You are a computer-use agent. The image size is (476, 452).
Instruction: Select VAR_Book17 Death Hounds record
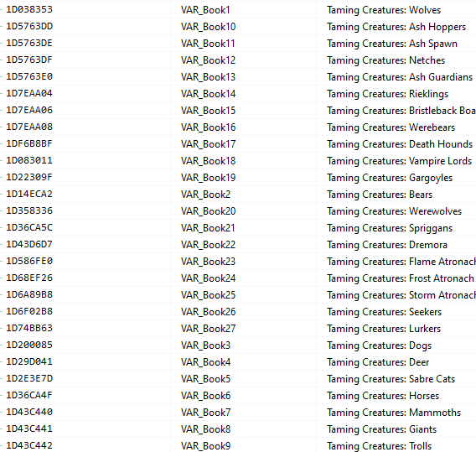(x=238, y=144)
